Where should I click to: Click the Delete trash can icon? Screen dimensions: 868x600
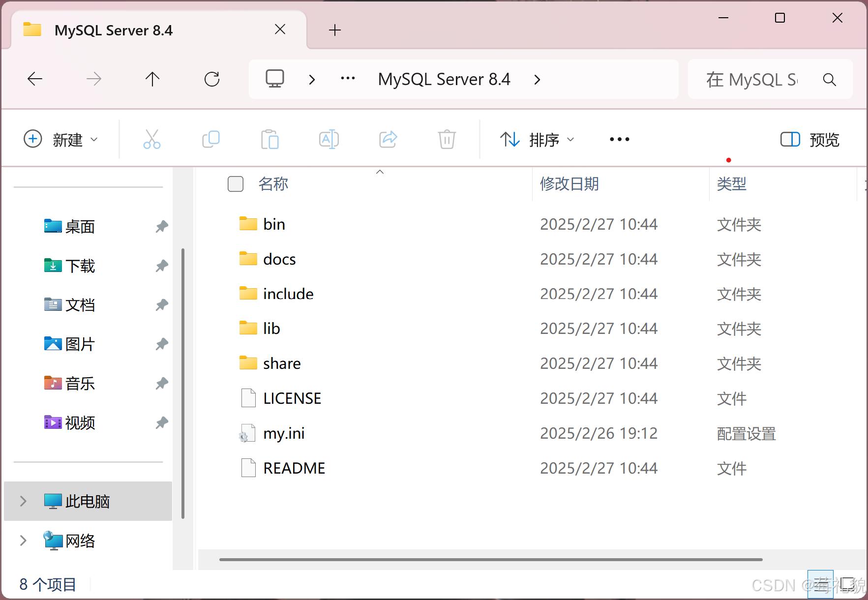click(x=447, y=140)
